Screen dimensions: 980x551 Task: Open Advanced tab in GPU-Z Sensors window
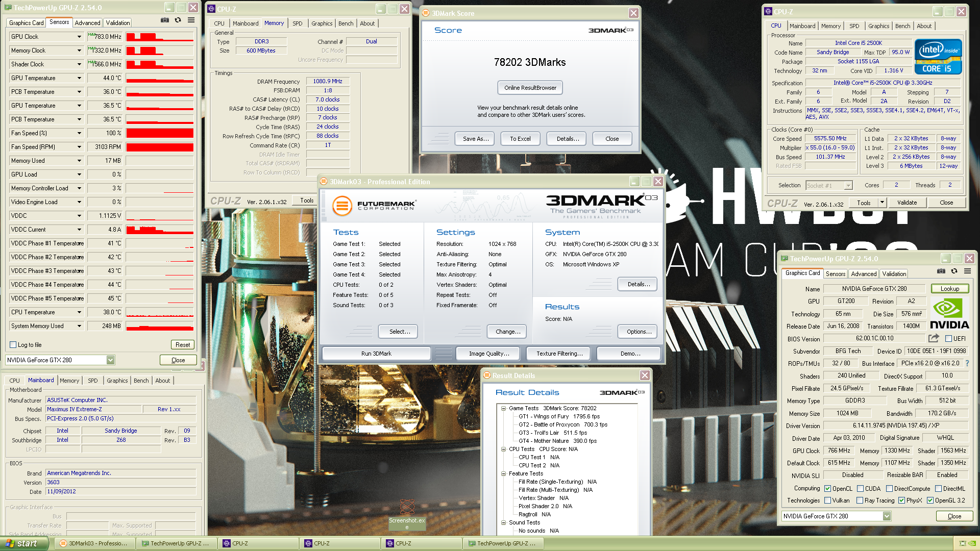point(88,23)
